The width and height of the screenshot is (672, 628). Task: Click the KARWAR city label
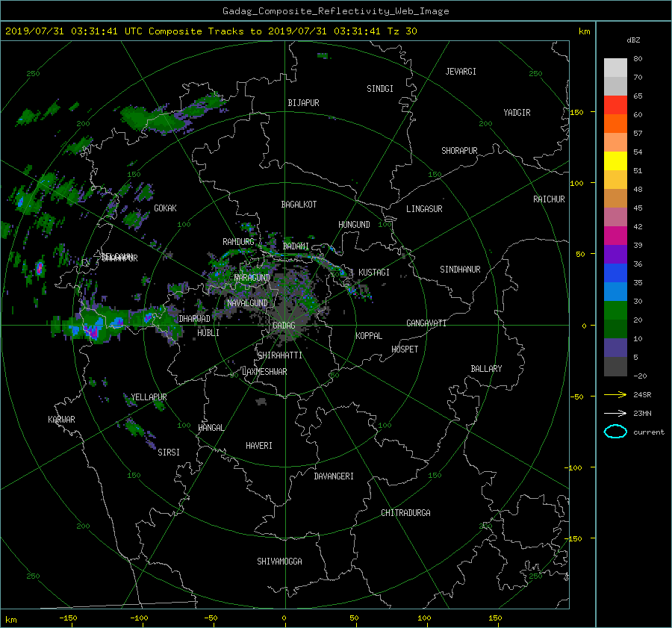[x=61, y=419]
